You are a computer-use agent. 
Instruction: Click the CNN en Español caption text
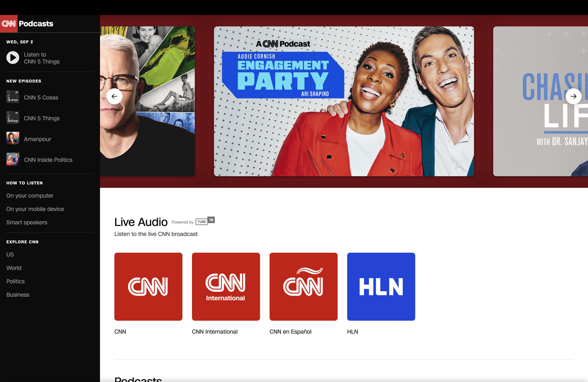tap(290, 331)
